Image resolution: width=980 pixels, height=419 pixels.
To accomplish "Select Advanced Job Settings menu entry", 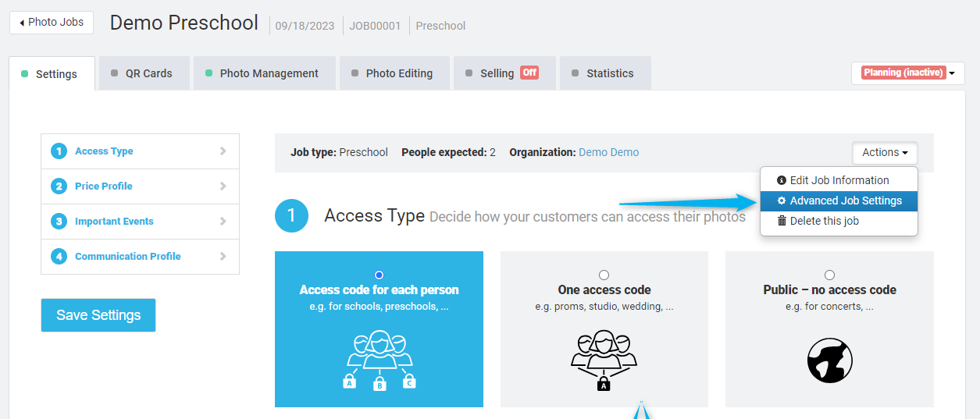I will coord(839,201).
